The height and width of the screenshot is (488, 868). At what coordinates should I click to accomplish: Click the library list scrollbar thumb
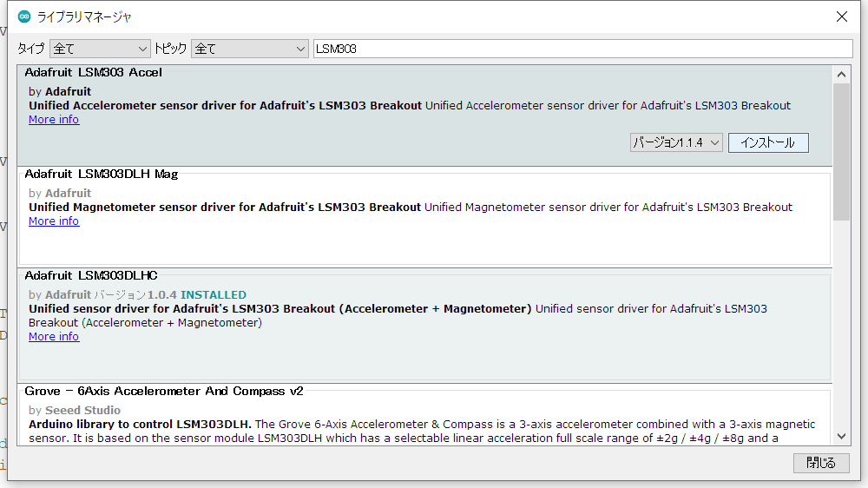pyautogui.click(x=841, y=152)
